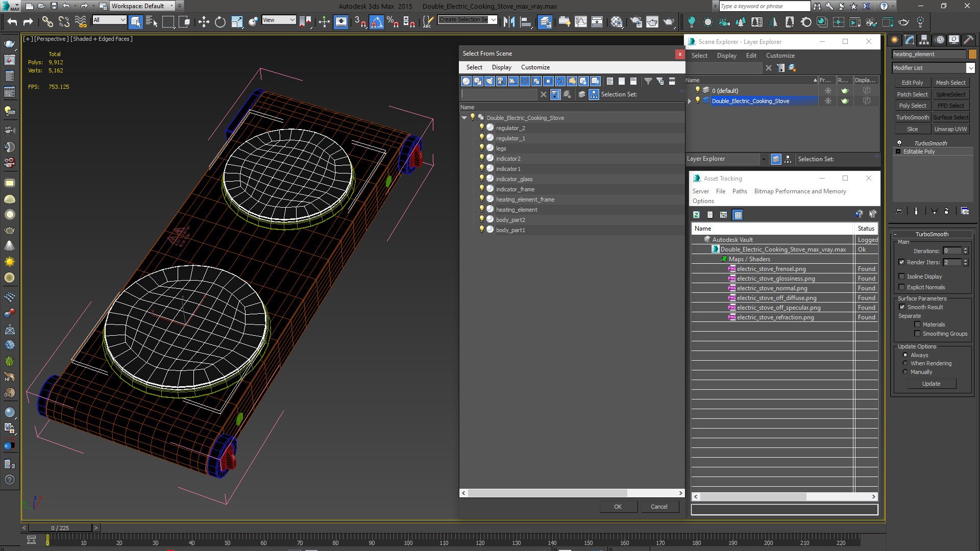
Task: Uncheck the Smooth Result checkbox
Action: (901, 307)
